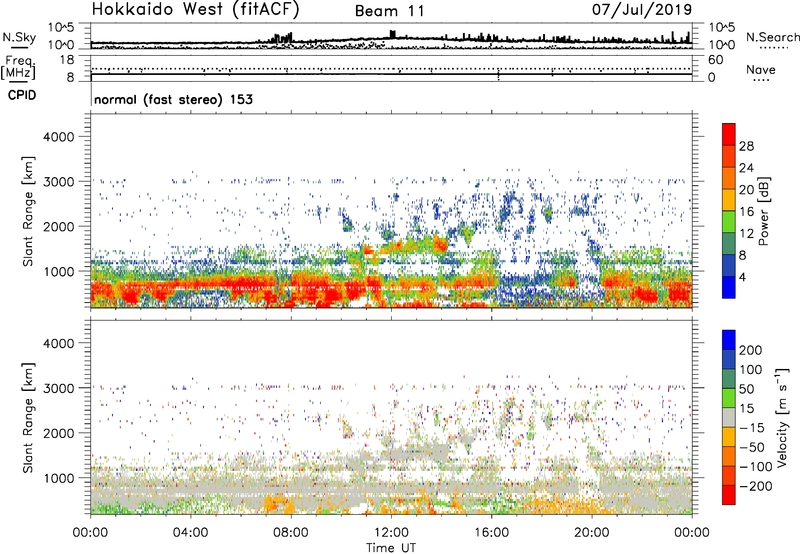Click the 'CPID' label
This screenshot has width=800, height=554.
(x=22, y=95)
